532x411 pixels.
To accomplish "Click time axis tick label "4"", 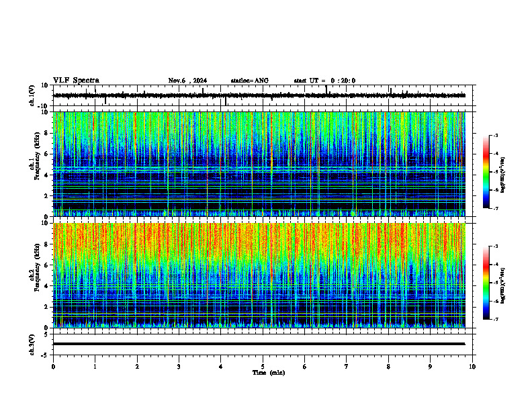I will click(x=221, y=367).
